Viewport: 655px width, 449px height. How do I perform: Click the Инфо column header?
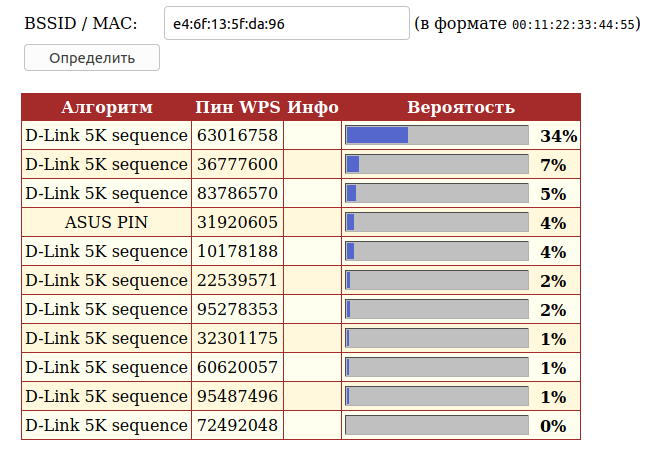[312, 107]
